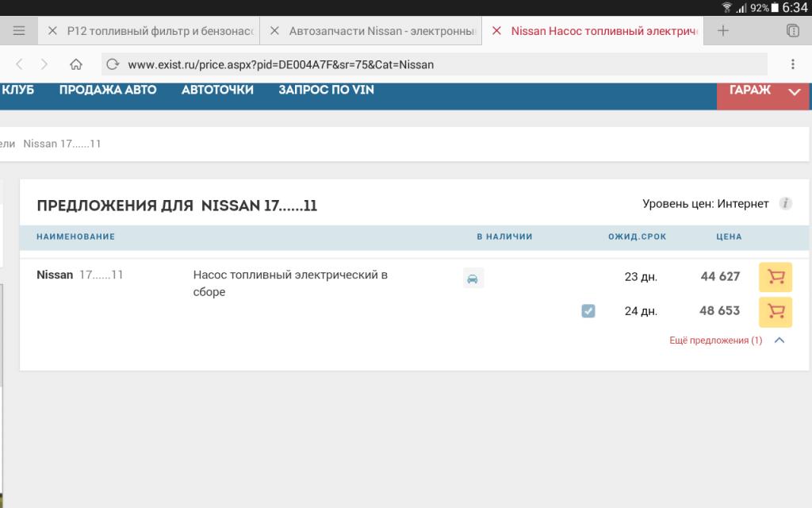Open the КЛУБ menu item
Image resolution: width=812 pixels, height=508 pixels.
[x=18, y=90]
